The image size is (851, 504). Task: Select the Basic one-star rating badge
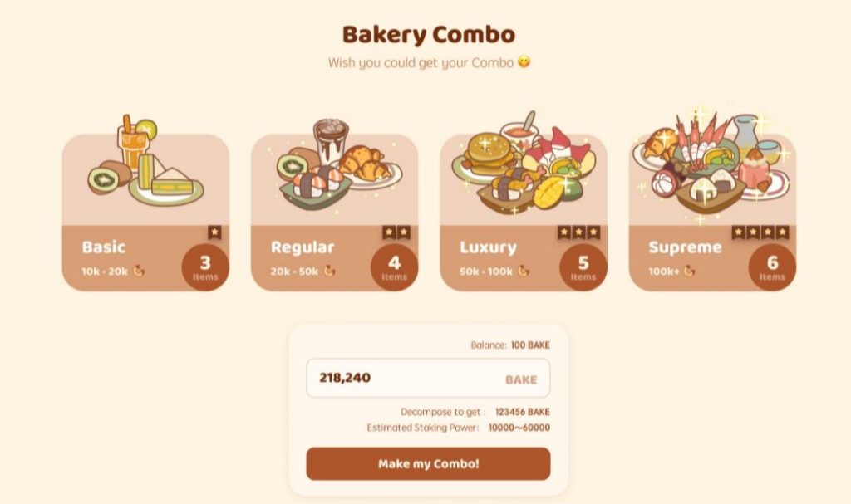tap(214, 232)
